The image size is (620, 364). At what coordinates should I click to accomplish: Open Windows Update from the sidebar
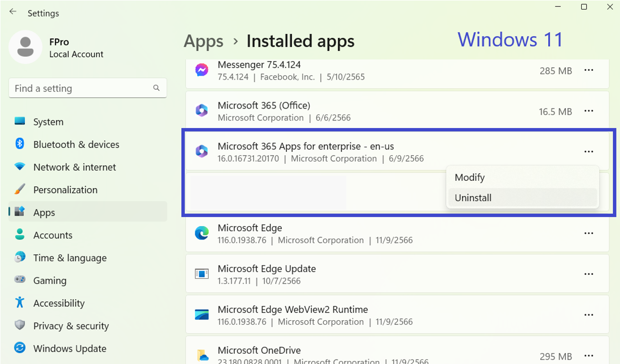click(x=69, y=349)
